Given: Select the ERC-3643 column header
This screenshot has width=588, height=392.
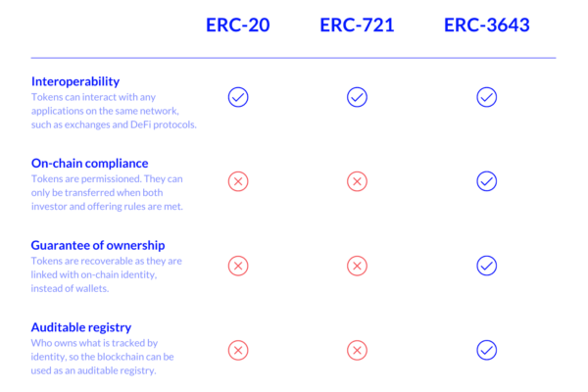Looking at the screenshot, I should (x=487, y=25).
